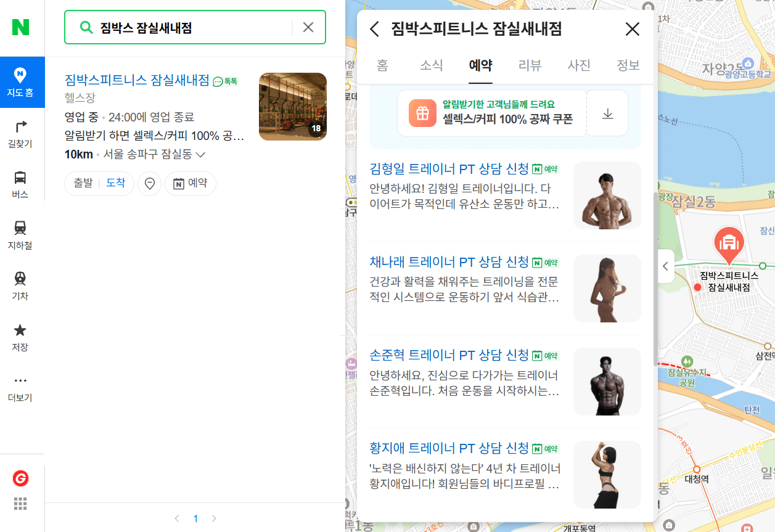
Task: Open 짐박스피트니스 잠실새내점 result title
Action: click(137, 80)
